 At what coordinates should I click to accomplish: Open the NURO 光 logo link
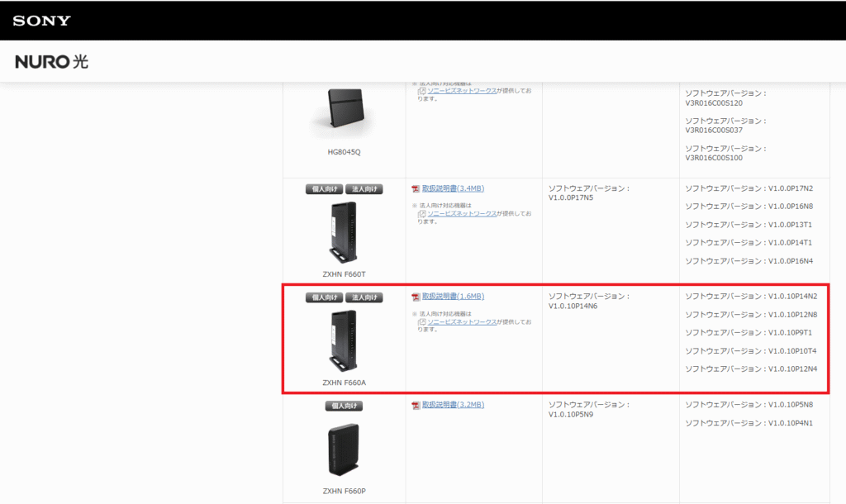click(x=52, y=61)
